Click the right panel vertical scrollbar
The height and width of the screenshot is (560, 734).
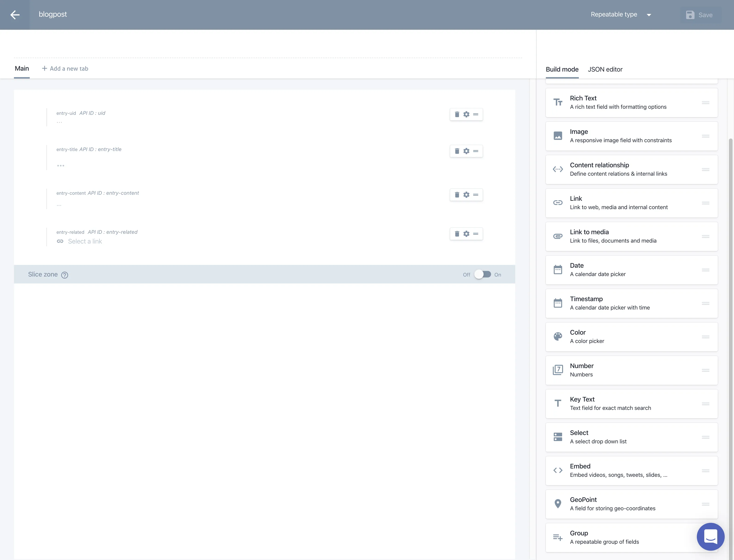click(730, 300)
